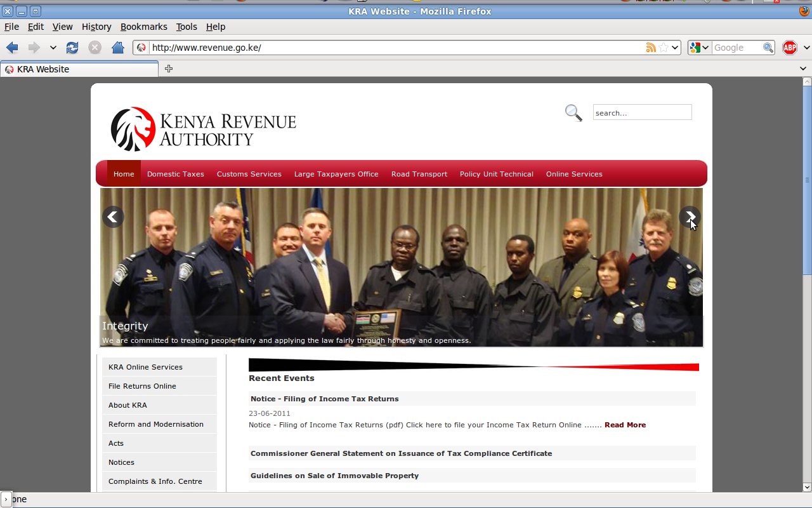This screenshot has height=508, width=812.
Task: Click the magnifying glass search icon on site
Action: point(573,113)
